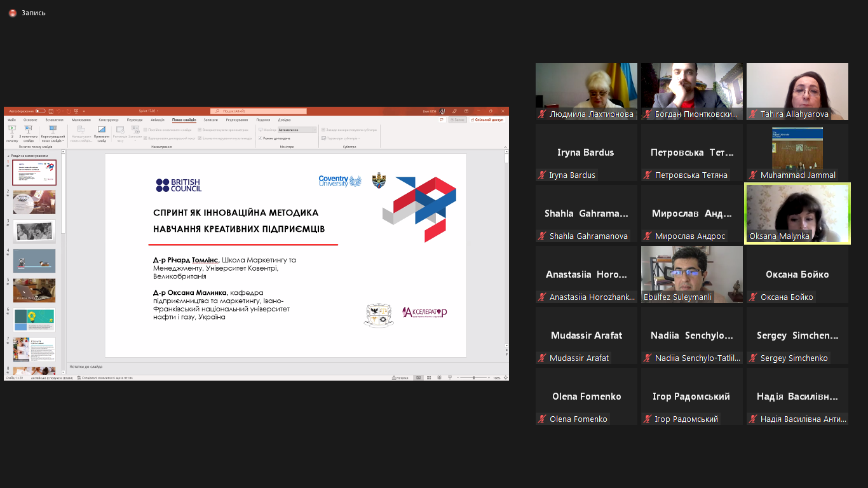Collapse the ribbon with the chevron arrow
This screenshot has height=488, width=868.
pyautogui.click(x=506, y=146)
